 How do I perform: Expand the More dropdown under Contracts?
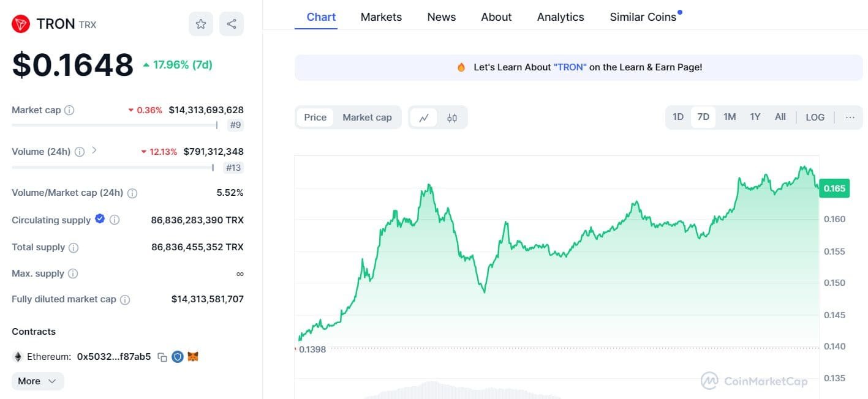point(37,381)
